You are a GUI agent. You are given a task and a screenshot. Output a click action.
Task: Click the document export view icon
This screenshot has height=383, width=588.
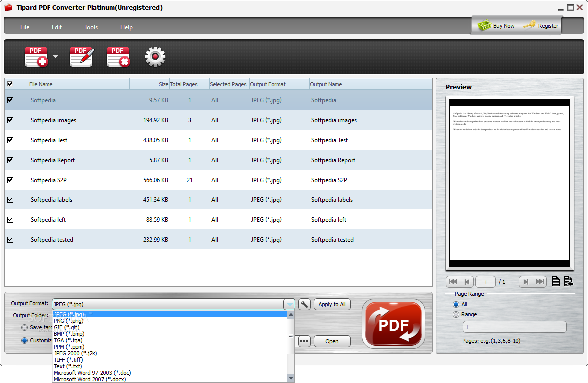click(x=568, y=281)
